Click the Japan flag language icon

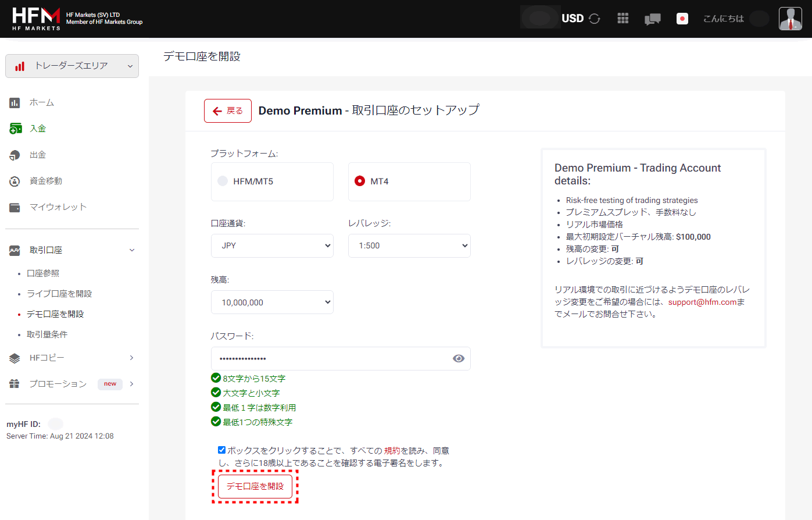tap(682, 19)
